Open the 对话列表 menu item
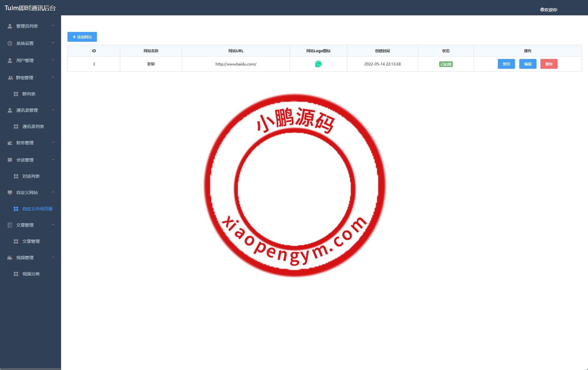Screen dimensions: 588x370 tap(31, 176)
